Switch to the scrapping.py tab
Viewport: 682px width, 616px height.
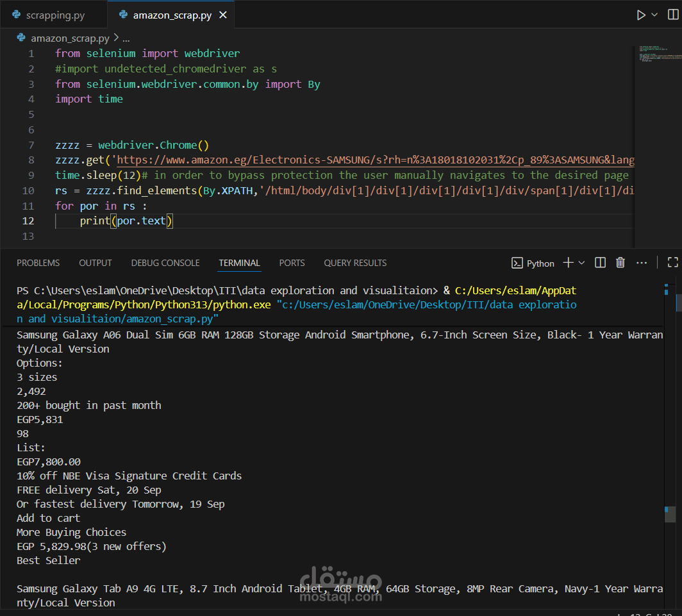(55, 15)
